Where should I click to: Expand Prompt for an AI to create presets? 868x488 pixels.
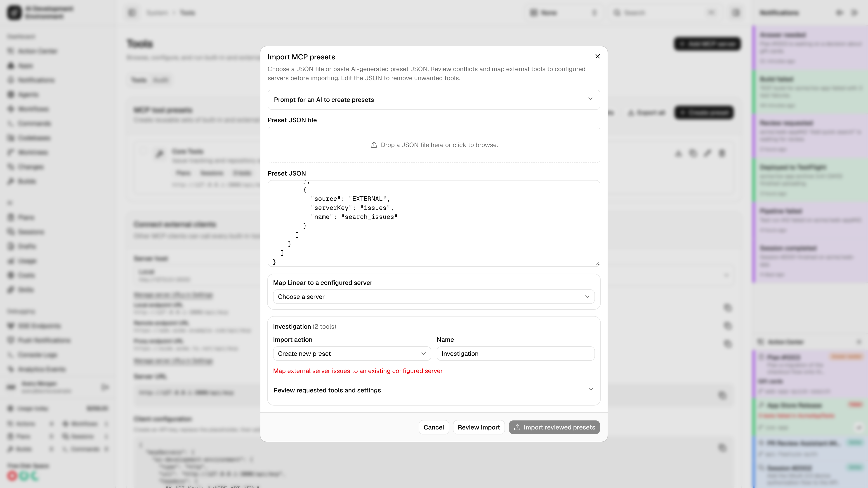pos(434,99)
